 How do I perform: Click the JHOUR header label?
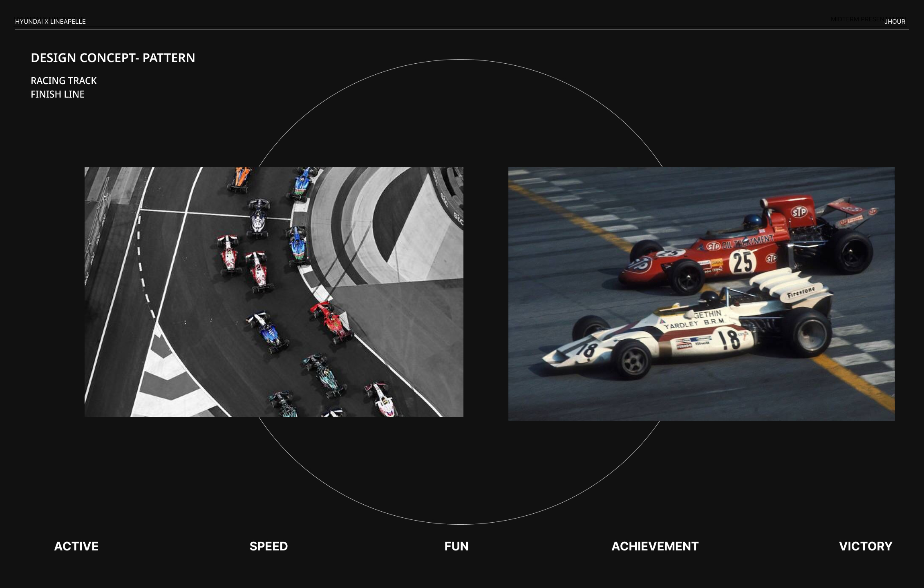(895, 22)
